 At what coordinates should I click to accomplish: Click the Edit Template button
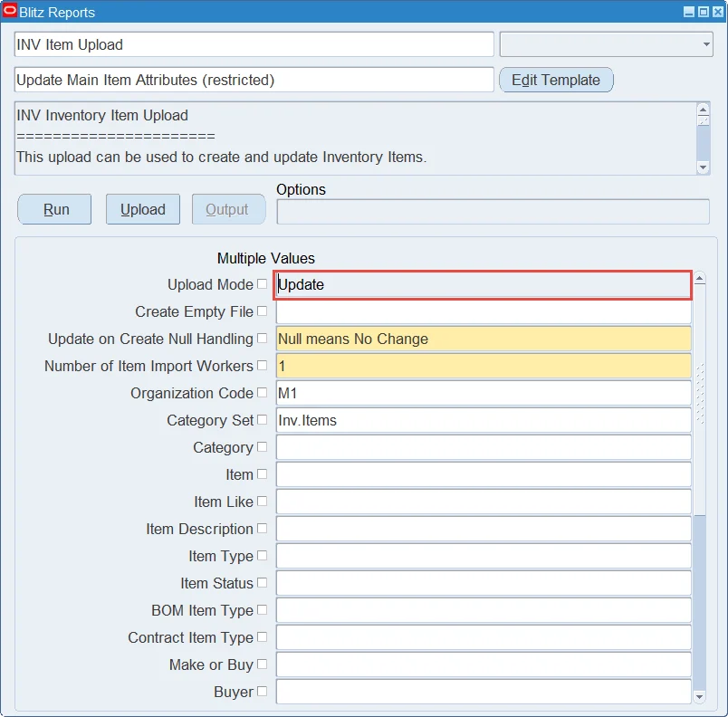556,80
